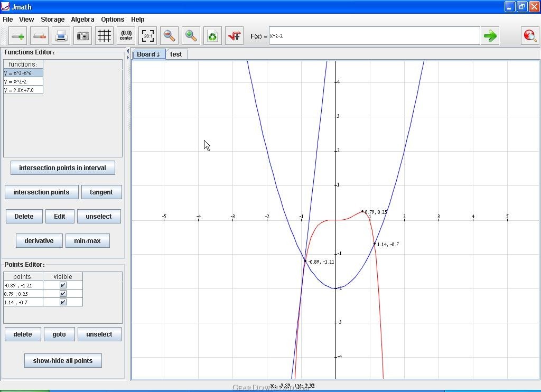The height and width of the screenshot is (392, 541).
Task: Click Delete in the Functions Editor
Action: [24, 217]
